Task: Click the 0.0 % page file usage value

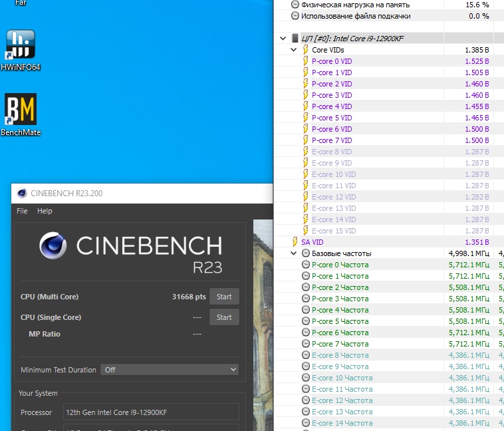Action: pyautogui.click(x=479, y=16)
